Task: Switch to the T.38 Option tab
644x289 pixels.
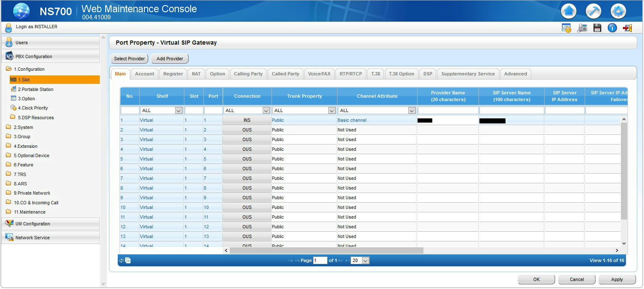Action: pyautogui.click(x=401, y=74)
